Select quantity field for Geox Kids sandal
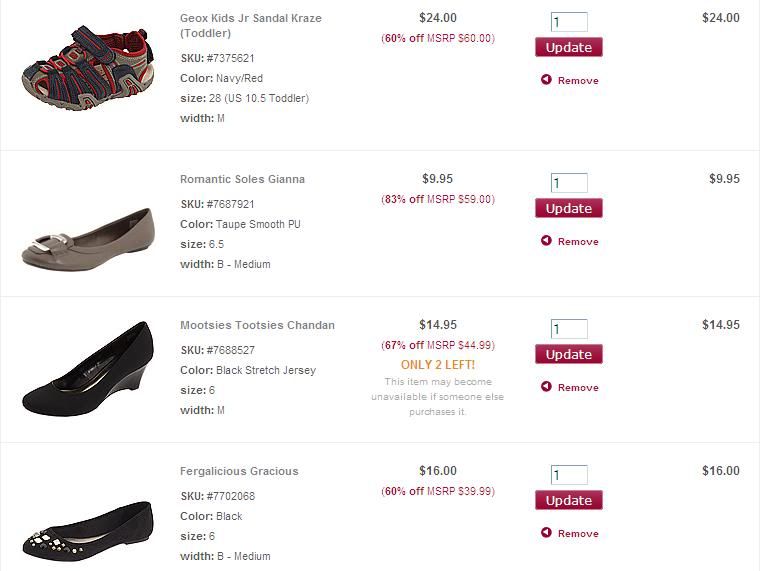Viewport: 761px width, 571px height. point(569,22)
